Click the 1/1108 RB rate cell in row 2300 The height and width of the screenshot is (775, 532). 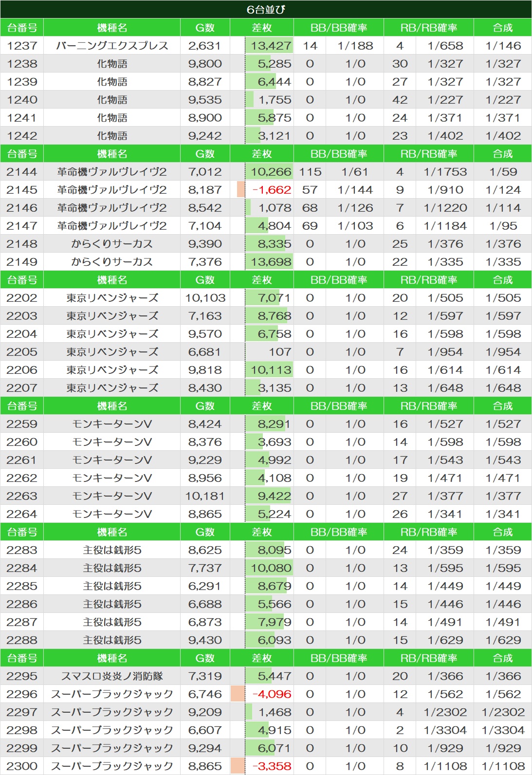click(445, 766)
